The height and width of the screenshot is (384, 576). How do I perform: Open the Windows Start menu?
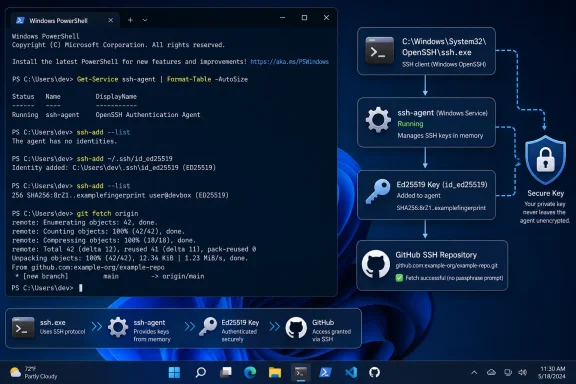click(174, 373)
